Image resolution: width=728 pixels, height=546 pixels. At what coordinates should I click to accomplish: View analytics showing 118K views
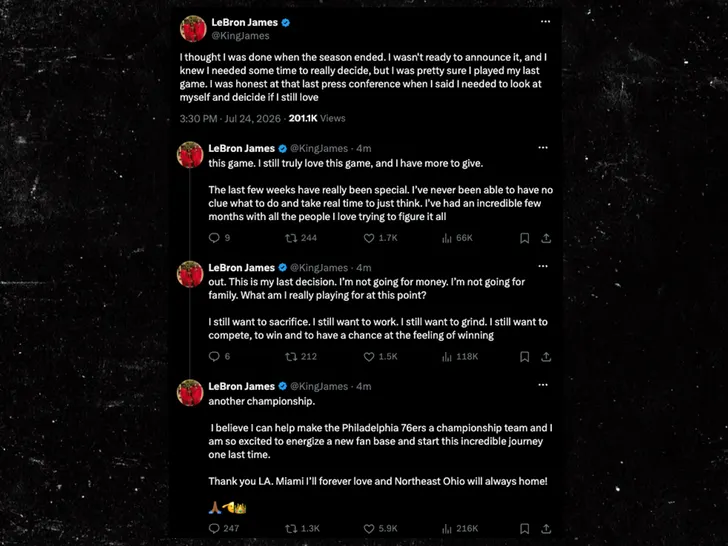[460, 357]
